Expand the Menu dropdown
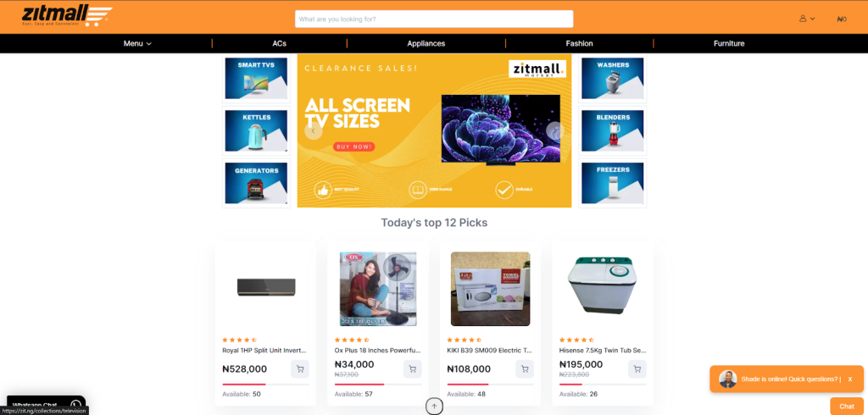This screenshot has height=415, width=868. click(x=137, y=43)
